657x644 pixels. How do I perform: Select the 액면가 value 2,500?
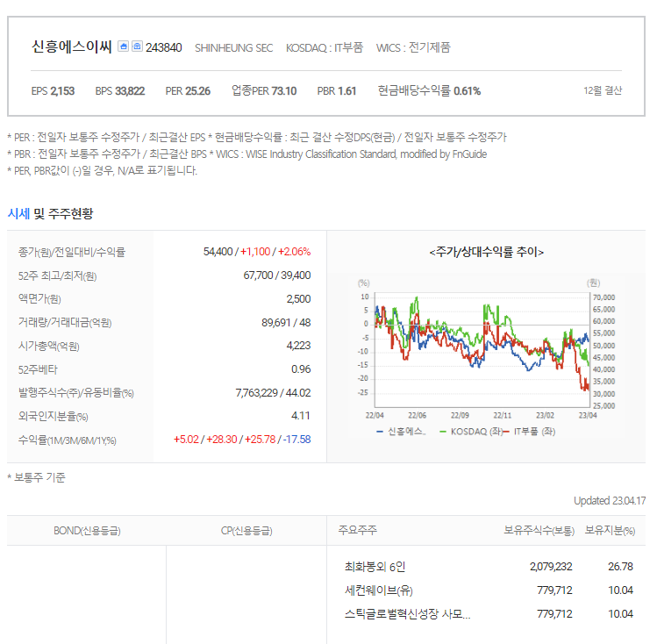298,299
